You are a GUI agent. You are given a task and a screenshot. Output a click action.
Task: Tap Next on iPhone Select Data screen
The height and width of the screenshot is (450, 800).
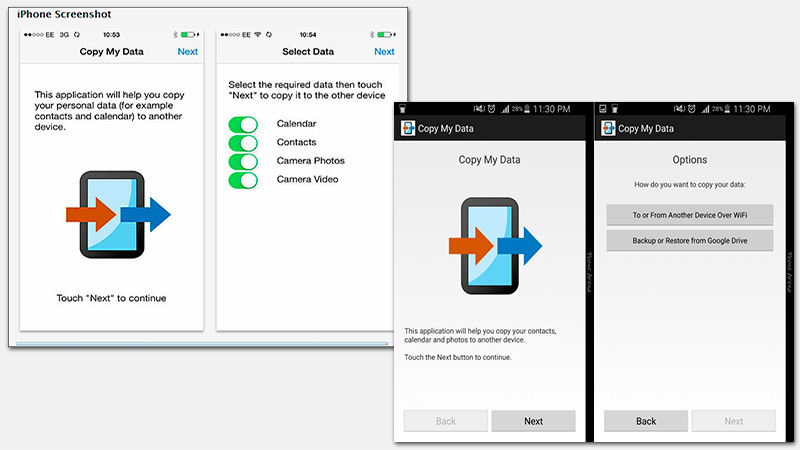pyautogui.click(x=384, y=52)
